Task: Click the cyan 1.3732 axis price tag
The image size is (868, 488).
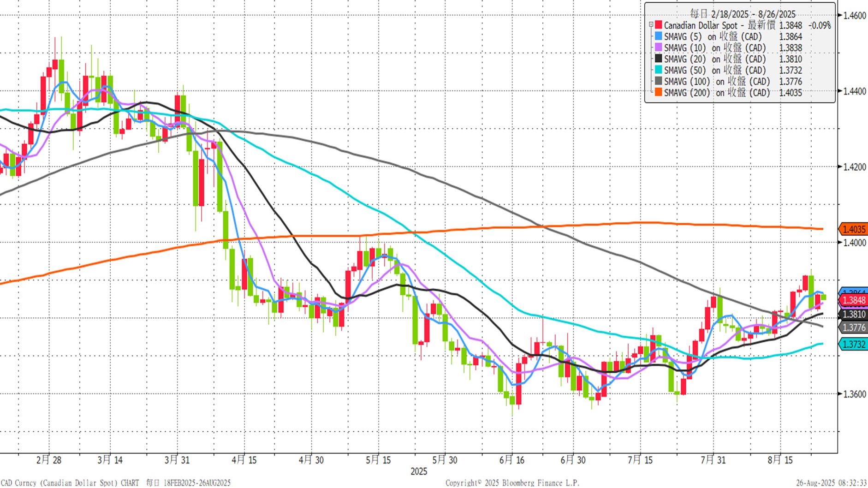Action: pyautogui.click(x=852, y=344)
